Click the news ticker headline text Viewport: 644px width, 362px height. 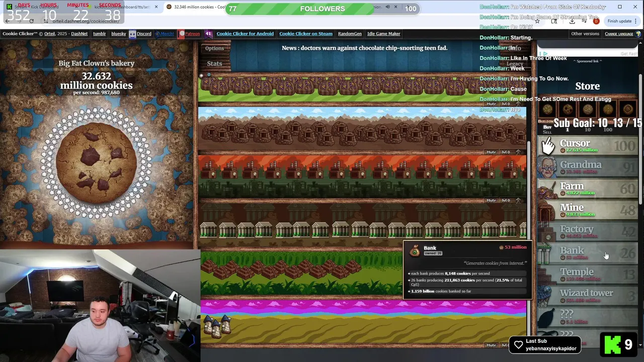point(365,48)
